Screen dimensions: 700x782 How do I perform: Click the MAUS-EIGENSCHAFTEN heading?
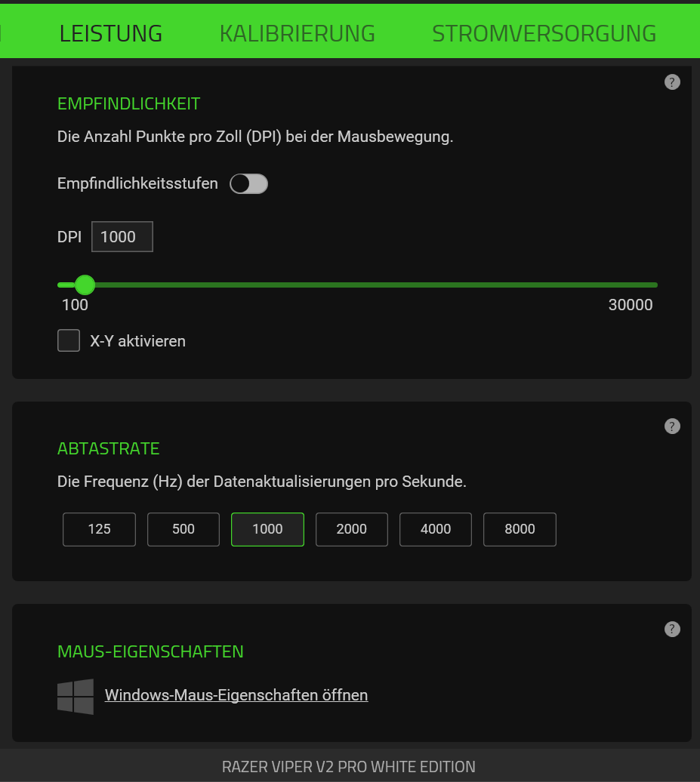click(x=150, y=651)
